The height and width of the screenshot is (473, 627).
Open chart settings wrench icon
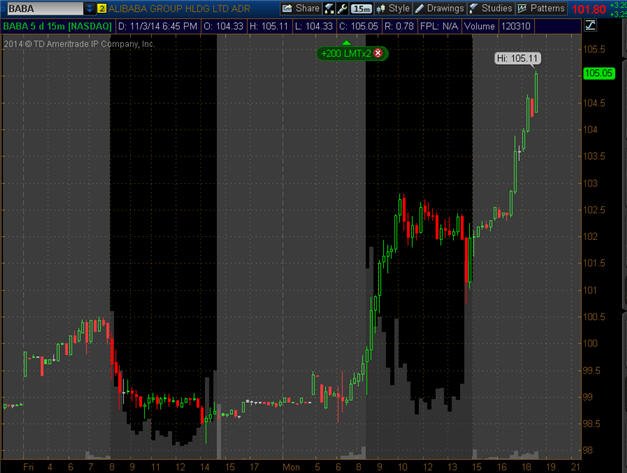click(342, 8)
